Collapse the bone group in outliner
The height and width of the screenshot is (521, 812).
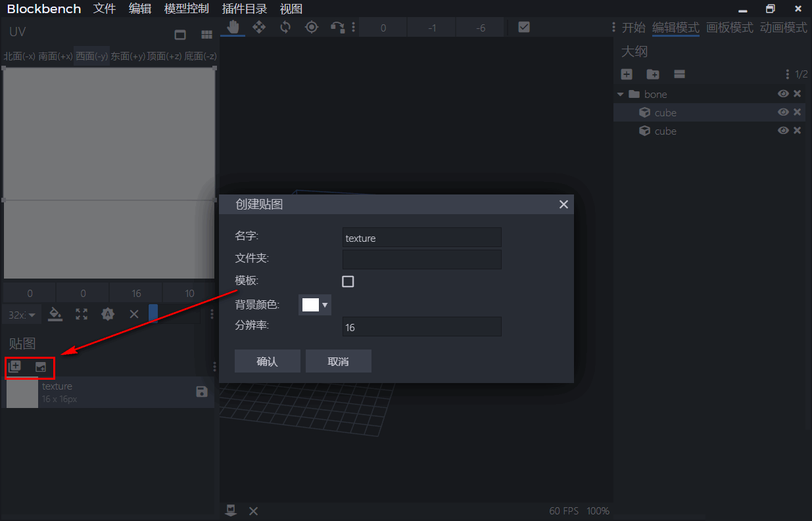tap(620, 95)
